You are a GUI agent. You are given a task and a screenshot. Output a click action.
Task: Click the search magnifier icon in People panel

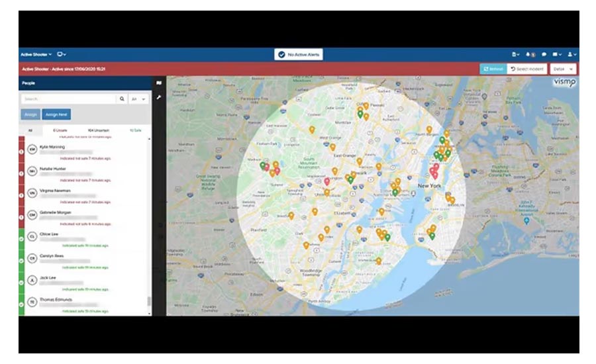[122, 99]
